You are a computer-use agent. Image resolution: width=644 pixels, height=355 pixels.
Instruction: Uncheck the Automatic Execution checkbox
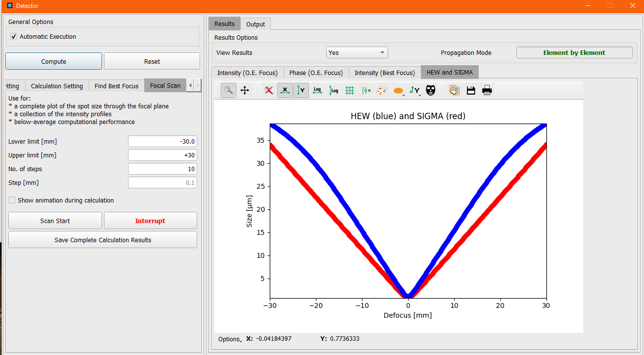13,36
